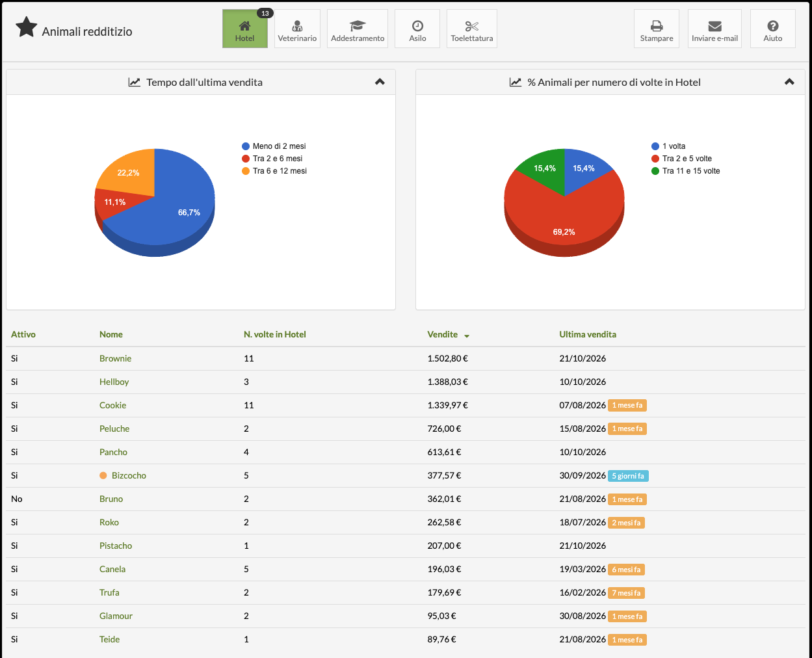Open the Glamour animal link
Screen dimensions: 812x658
click(116, 616)
